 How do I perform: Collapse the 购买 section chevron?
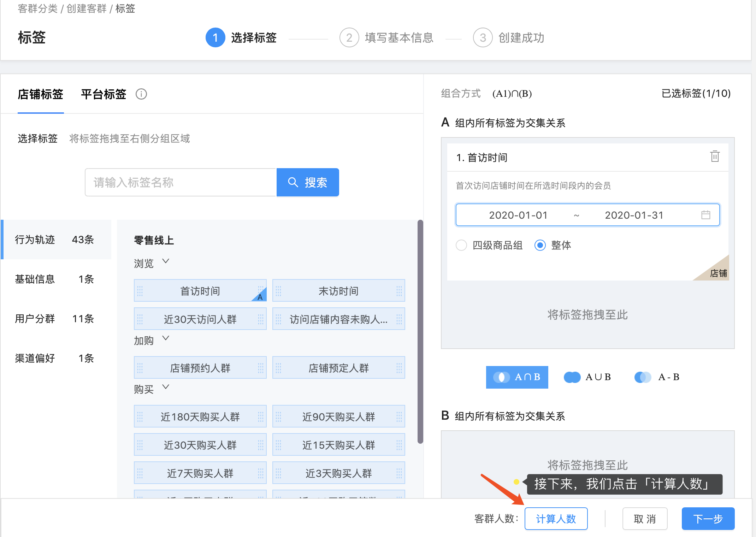pyautogui.click(x=166, y=387)
